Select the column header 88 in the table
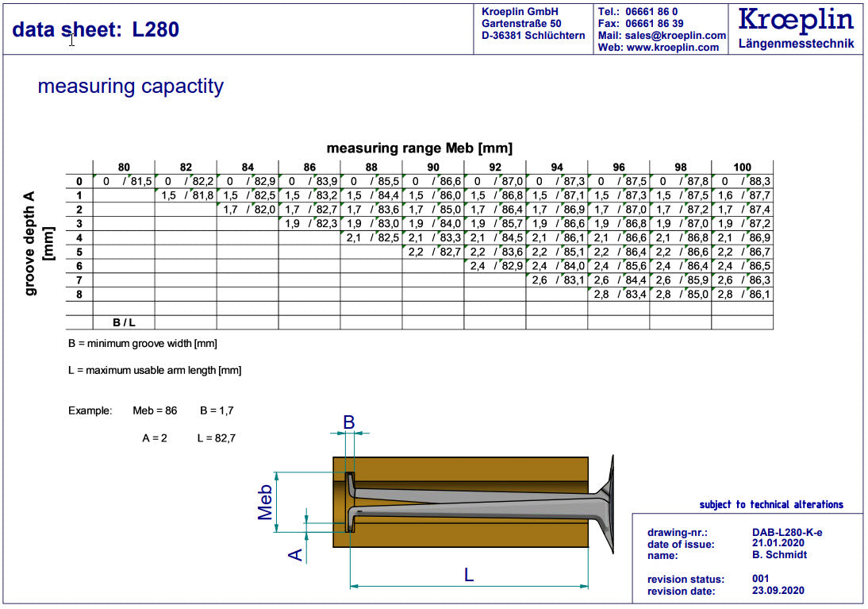 click(x=371, y=168)
